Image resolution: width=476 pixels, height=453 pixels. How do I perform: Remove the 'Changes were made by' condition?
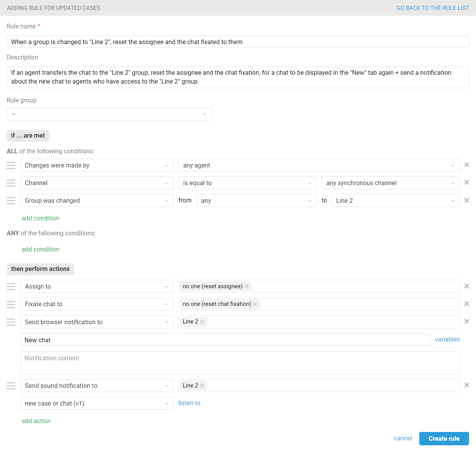coord(466,165)
